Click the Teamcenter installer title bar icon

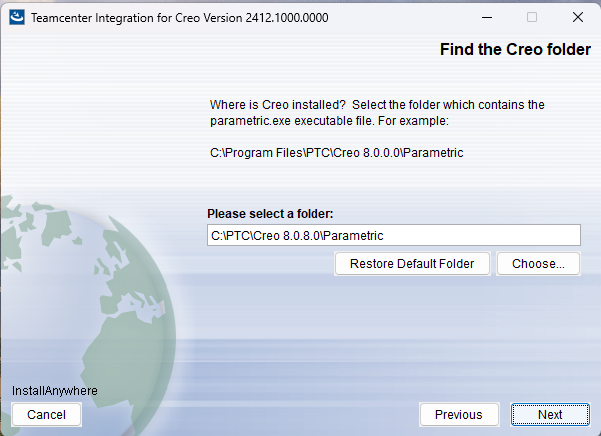(x=17, y=17)
